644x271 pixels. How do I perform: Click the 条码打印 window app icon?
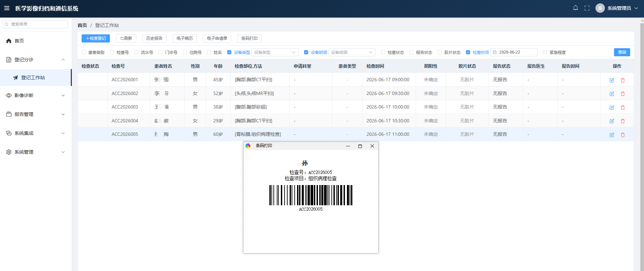coord(248,146)
